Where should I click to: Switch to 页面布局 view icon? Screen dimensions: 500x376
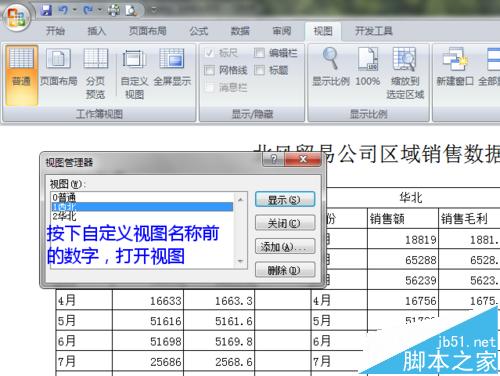coord(58,67)
